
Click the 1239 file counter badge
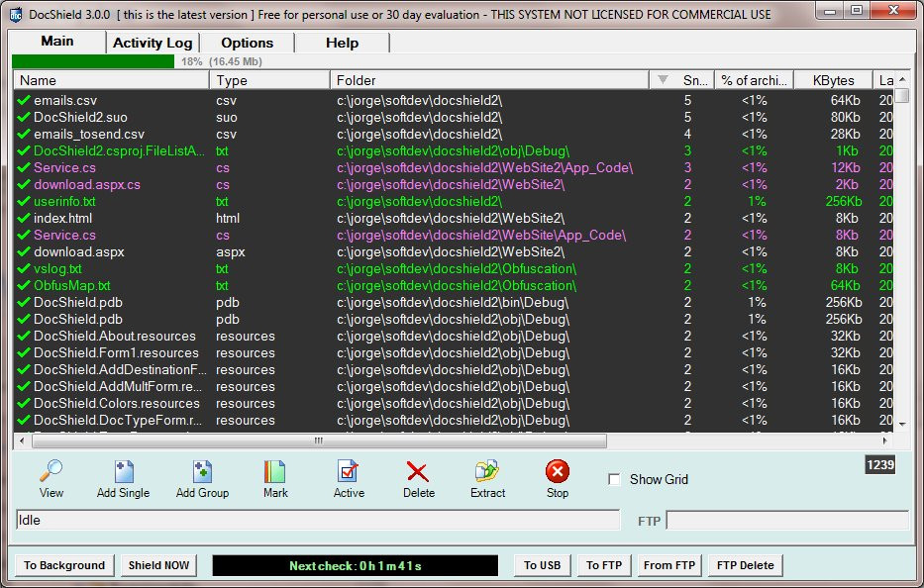880,465
